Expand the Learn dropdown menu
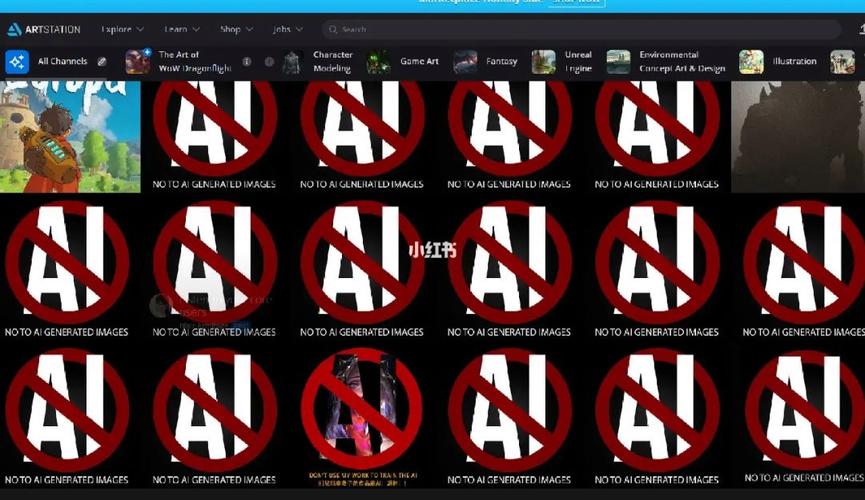 click(x=181, y=29)
